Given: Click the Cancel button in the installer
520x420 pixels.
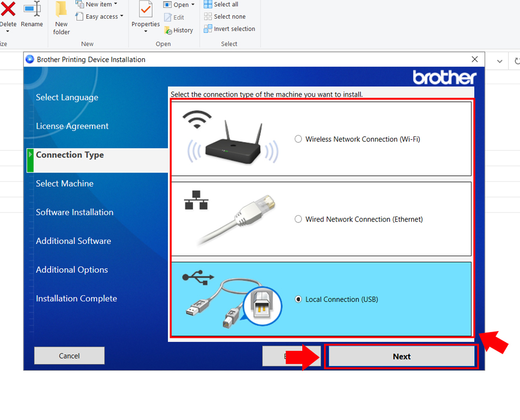Looking at the screenshot, I should [69, 356].
